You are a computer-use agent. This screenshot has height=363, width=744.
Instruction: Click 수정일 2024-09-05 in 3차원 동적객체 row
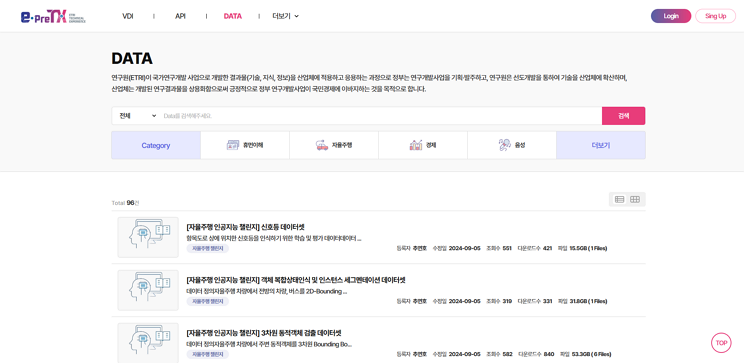[457, 354]
